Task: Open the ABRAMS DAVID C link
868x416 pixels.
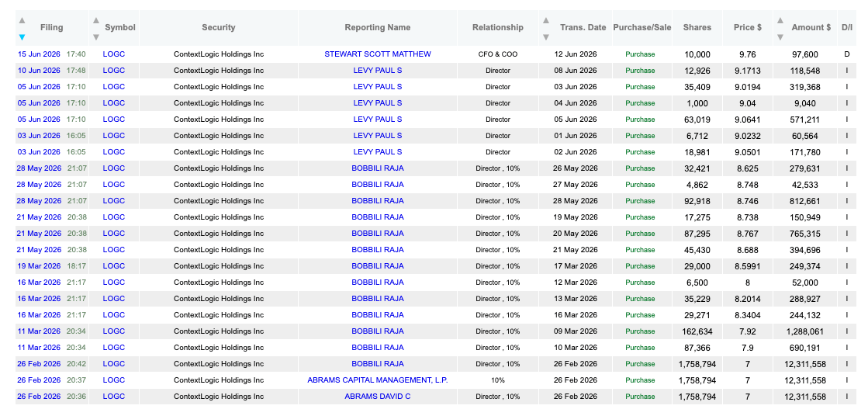Action: (378, 397)
